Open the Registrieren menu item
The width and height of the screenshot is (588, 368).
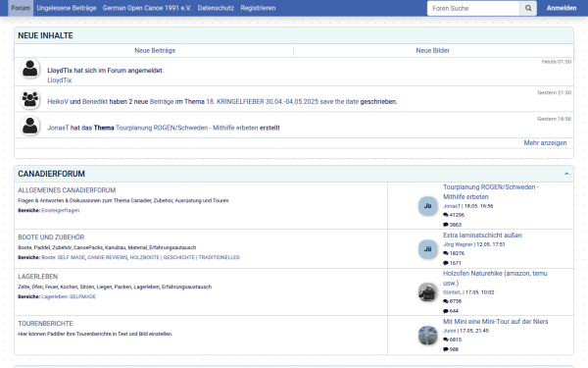[x=258, y=8]
